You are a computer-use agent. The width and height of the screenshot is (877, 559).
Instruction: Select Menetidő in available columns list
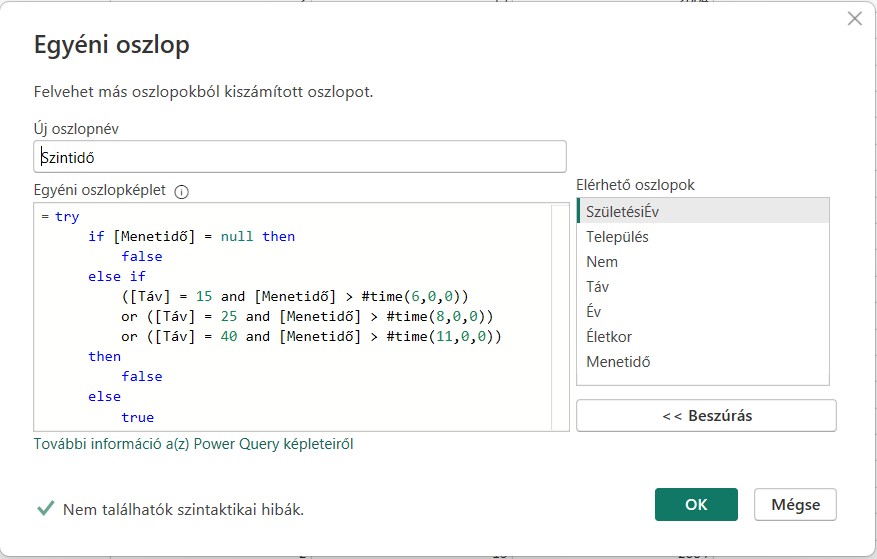(702, 361)
